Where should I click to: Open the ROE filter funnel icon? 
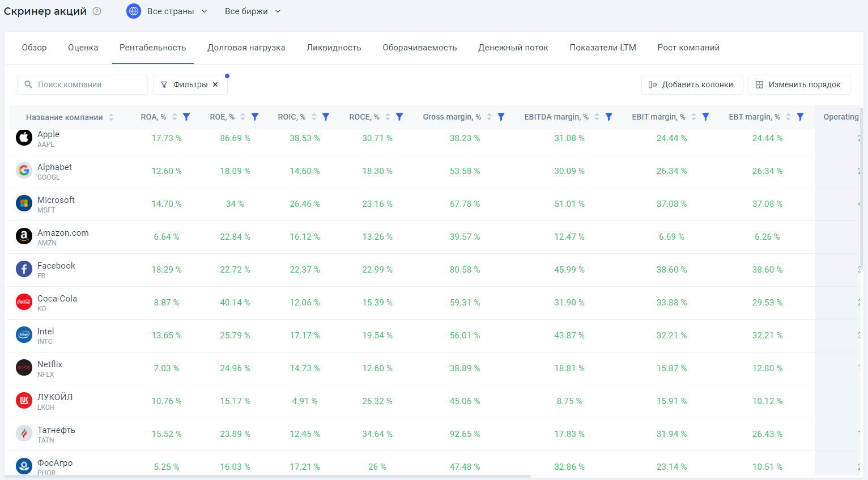255,117
